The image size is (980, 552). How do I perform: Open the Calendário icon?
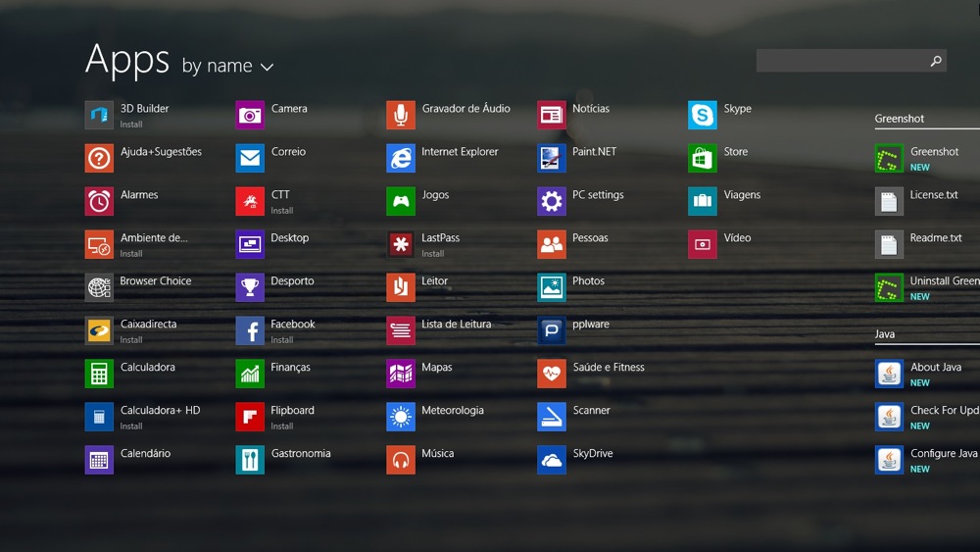(99, 460)
